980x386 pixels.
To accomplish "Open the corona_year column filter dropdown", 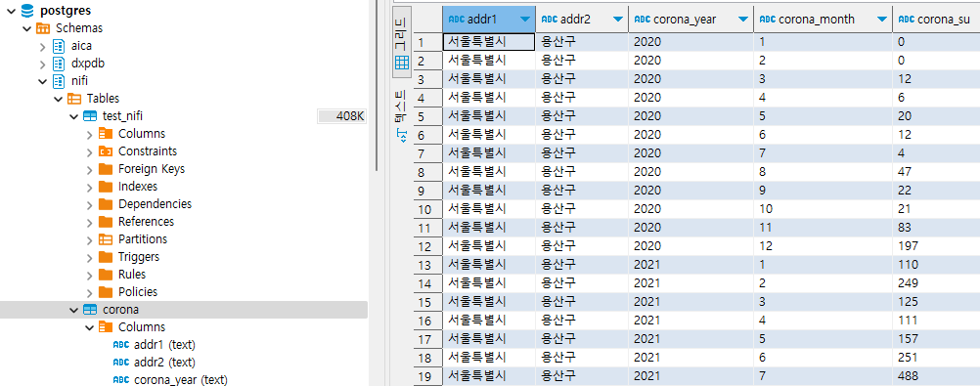I will [743, 20].
